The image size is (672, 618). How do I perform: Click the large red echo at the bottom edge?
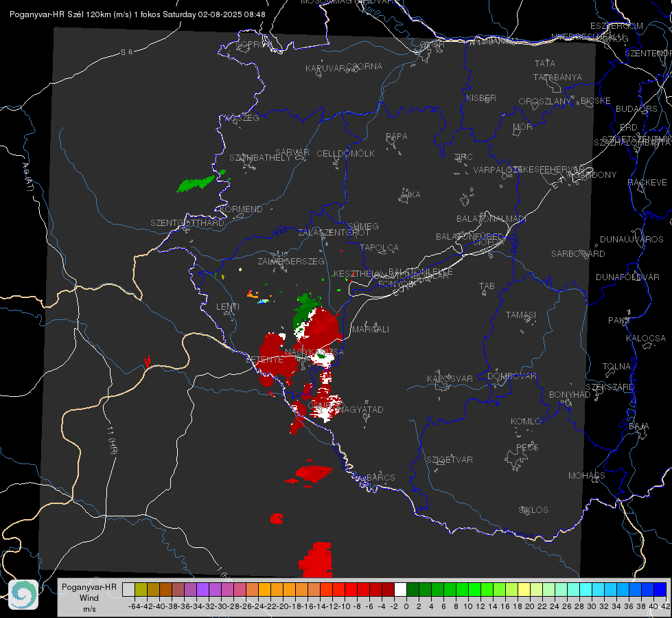pyautogui.click(x=316, y=560)
